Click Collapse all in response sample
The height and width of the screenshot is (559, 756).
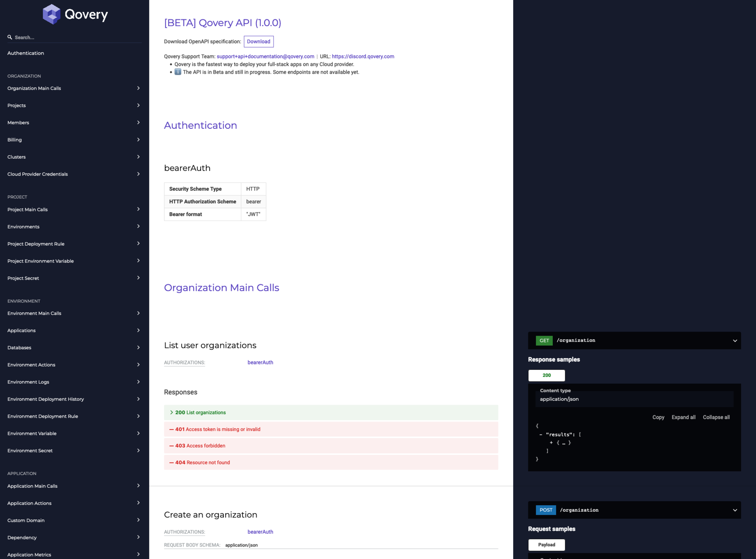(x=716, y=417)
